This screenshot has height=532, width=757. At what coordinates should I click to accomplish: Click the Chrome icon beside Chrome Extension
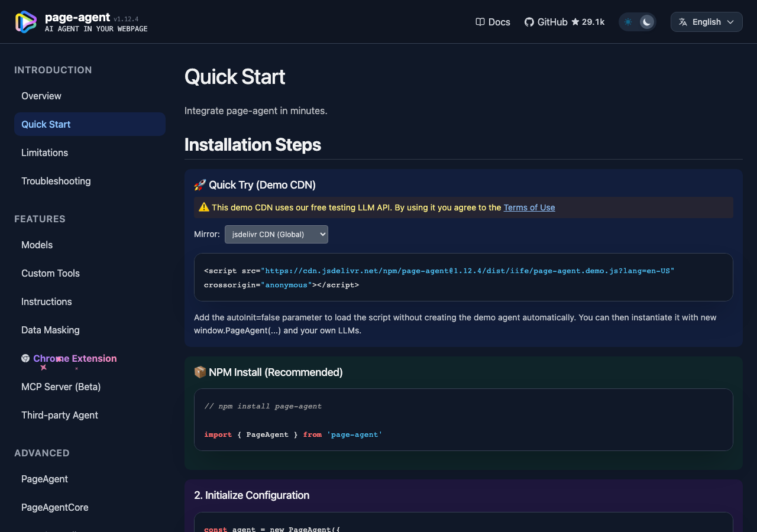click(x=25, y=358)
